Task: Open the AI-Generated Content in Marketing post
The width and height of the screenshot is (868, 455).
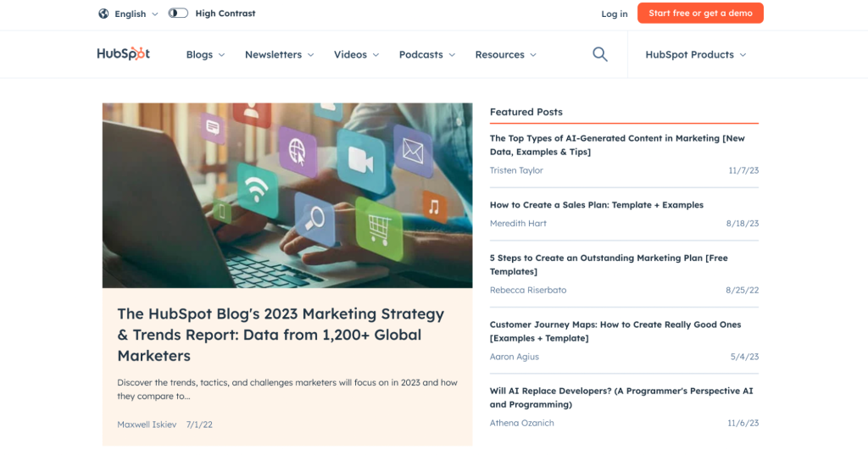Action: tap(617, 145)
